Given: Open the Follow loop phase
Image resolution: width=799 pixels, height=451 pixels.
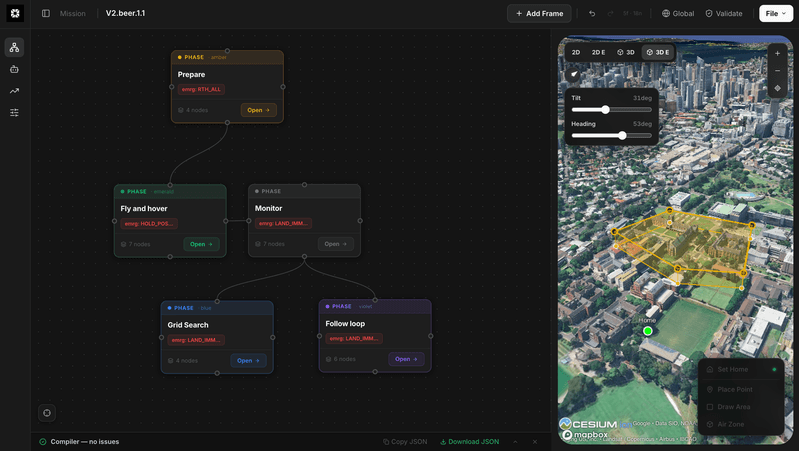Looking at the screenshot, I should 406,359.
